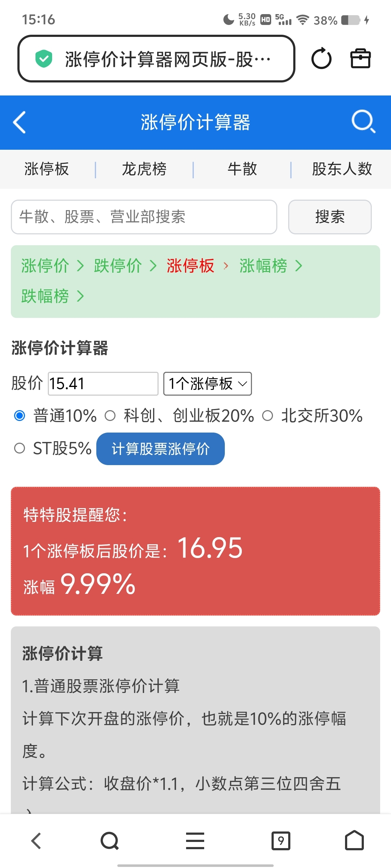This screenshot has height=868, width=391.
Task: Switch to the 龙虎榜 tab
Action: coord(144,169)
